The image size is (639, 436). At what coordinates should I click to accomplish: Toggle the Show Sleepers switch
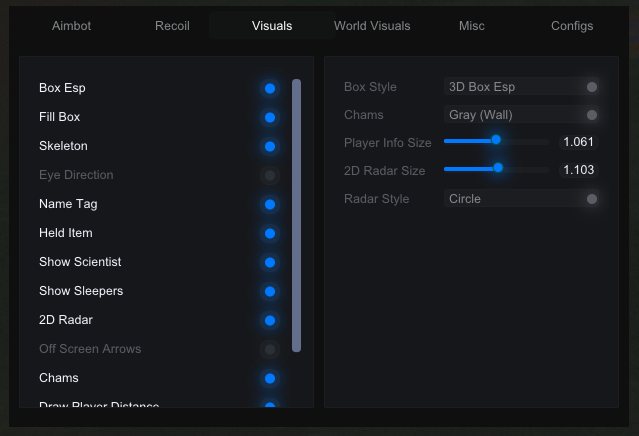(269, 291)
